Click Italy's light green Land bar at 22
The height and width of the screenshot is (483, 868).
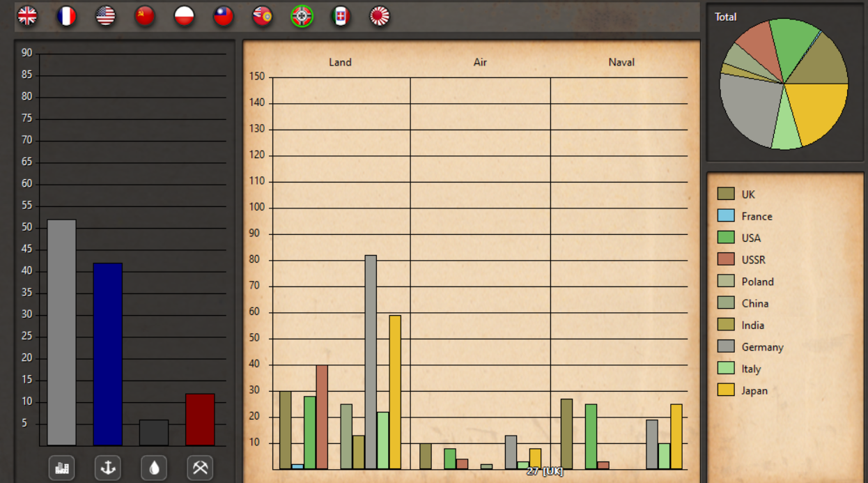[383, 440]
